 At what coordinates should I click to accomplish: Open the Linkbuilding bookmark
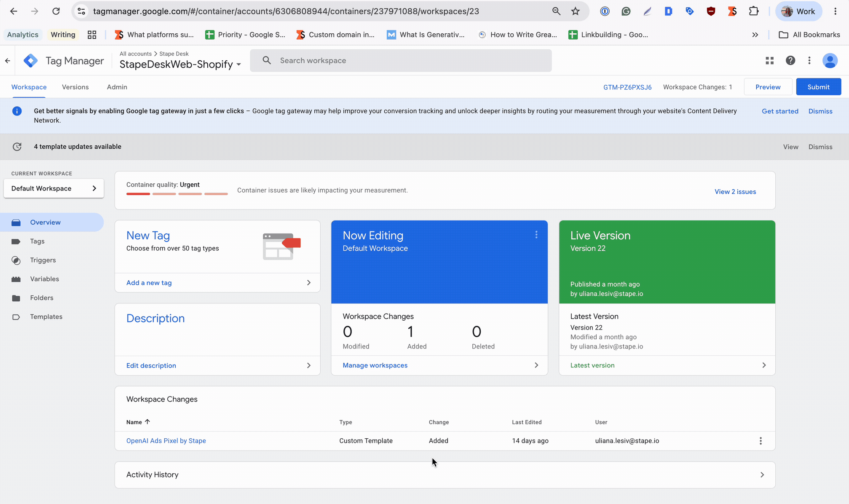tap(608, 35)
